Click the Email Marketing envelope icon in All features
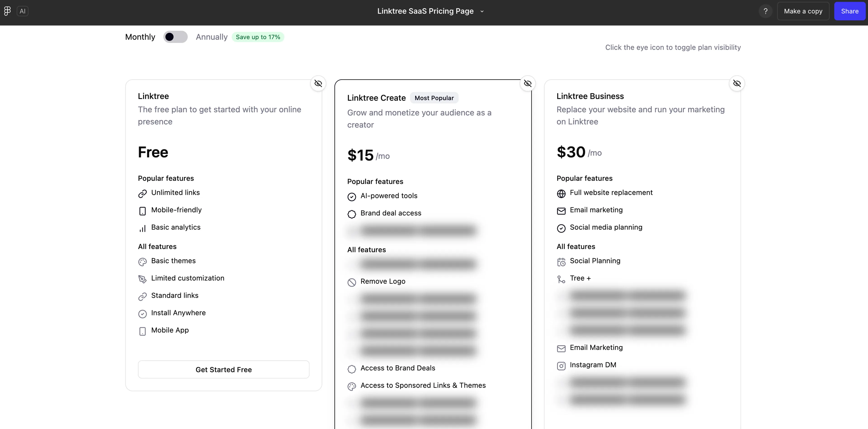Screen dimensions: 868x429 pos(561,349)
